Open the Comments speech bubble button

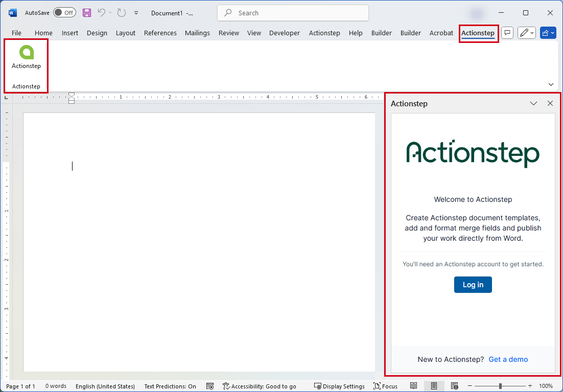[x=507, y=33]
